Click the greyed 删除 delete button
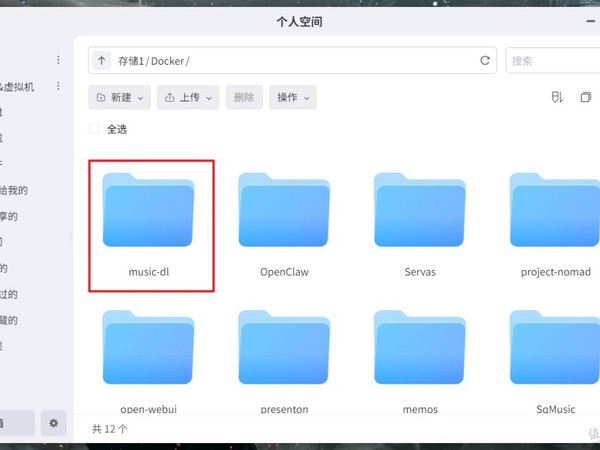Screen dimensions: 600x450 coord(244,98)
